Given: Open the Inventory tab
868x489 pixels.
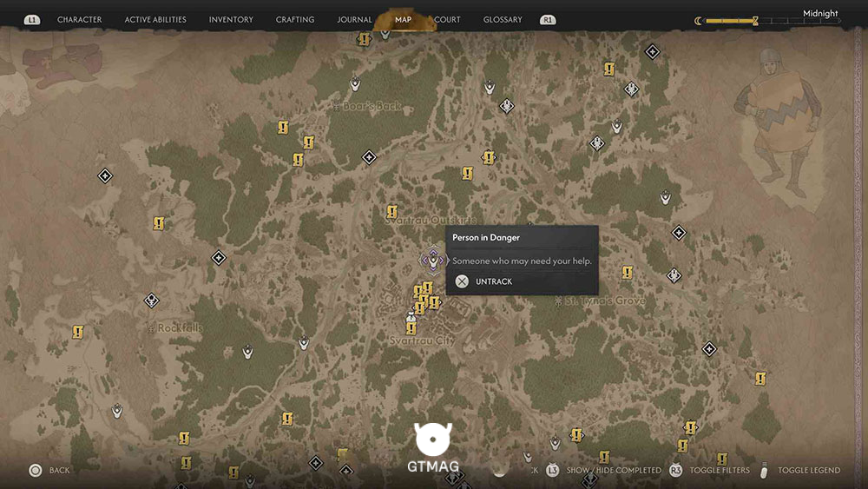Looking at the screenshot, I should (231, 19).
